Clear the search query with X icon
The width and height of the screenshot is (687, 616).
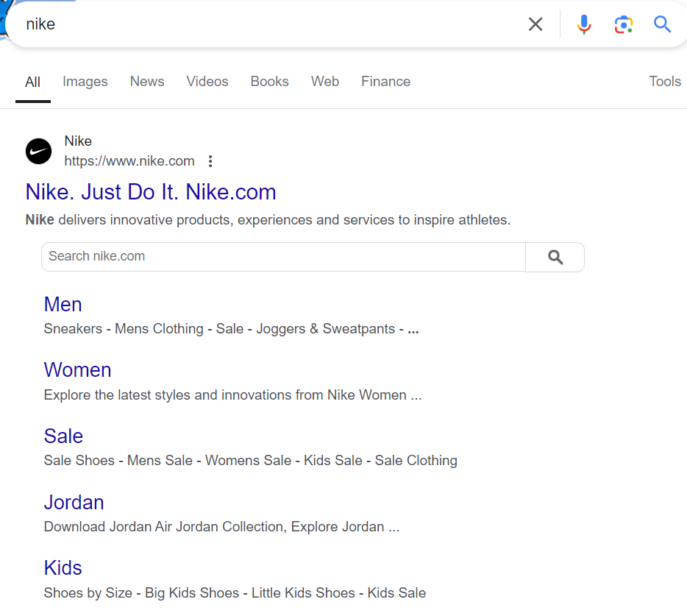tap(535, 24)
